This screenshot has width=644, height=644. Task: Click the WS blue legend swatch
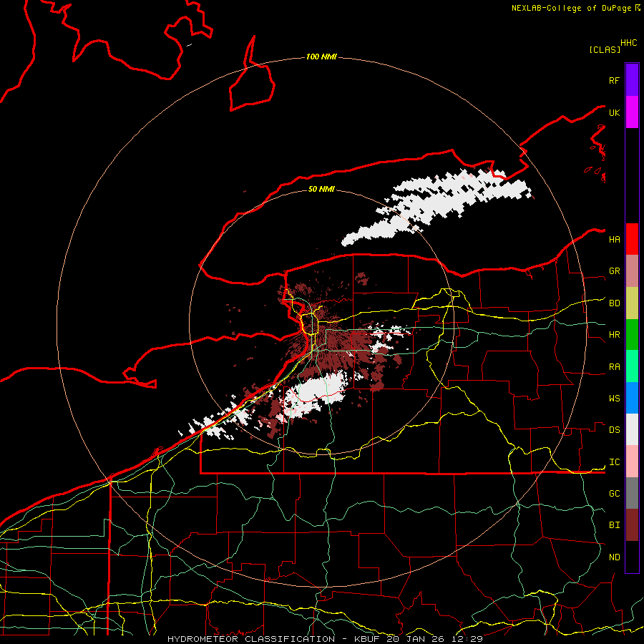pyautogui.click(x=632, y=398)
